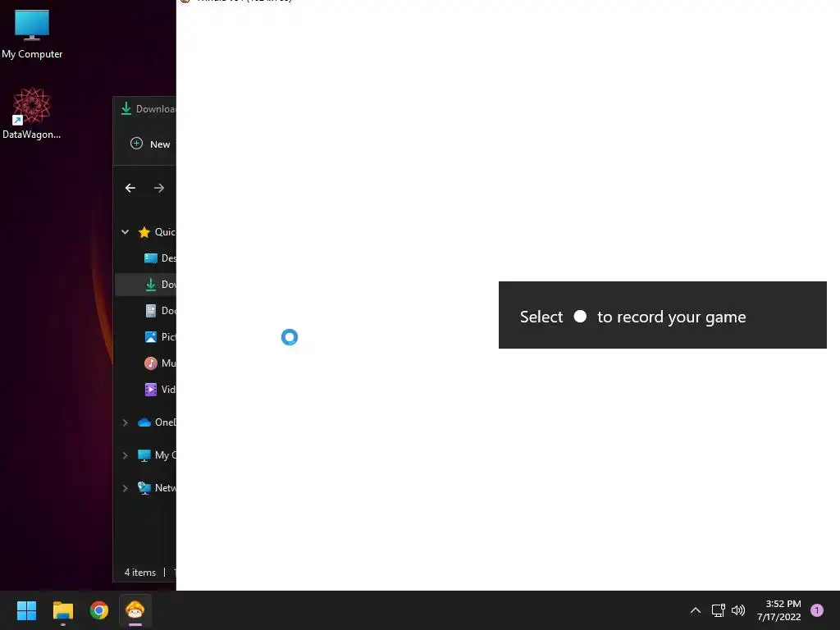Click the Downloads window title tab

click(148, 109)
